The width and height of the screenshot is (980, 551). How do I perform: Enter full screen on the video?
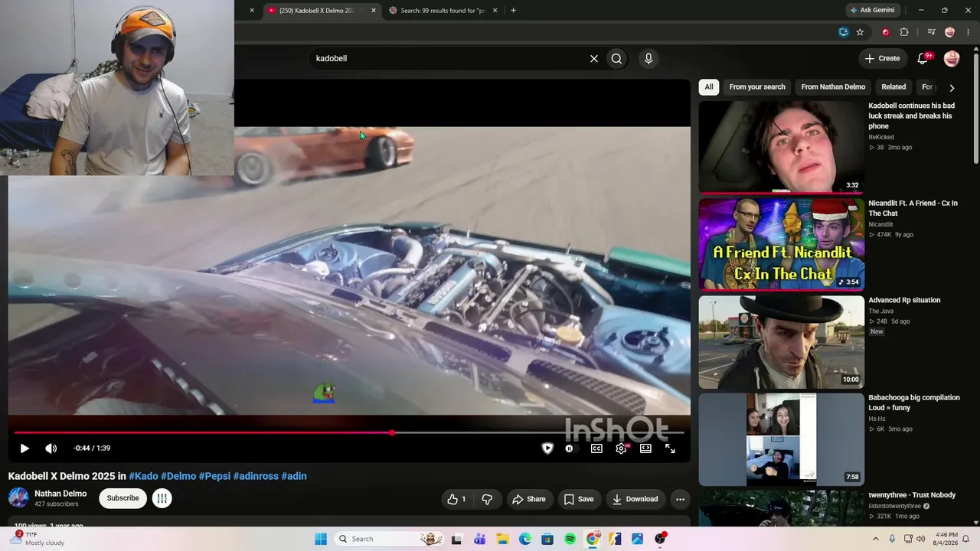(670, 448)
